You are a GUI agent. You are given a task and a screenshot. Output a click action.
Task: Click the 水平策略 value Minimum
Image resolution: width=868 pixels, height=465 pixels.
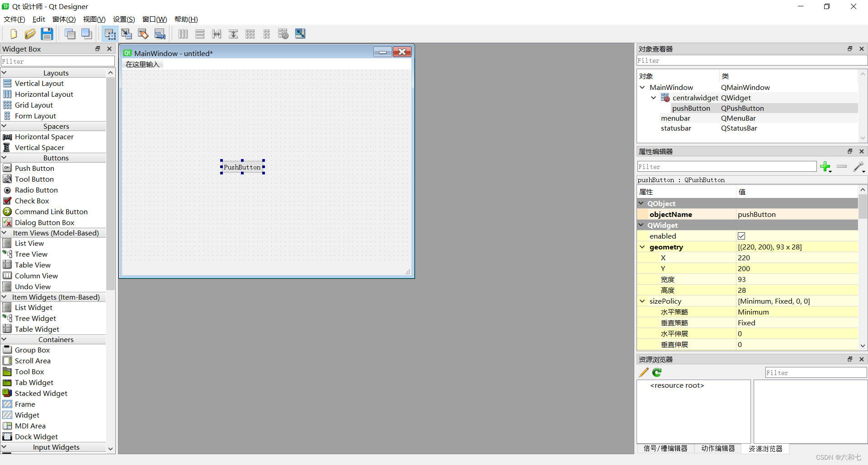pyautogui.click(x=797, y=312)
